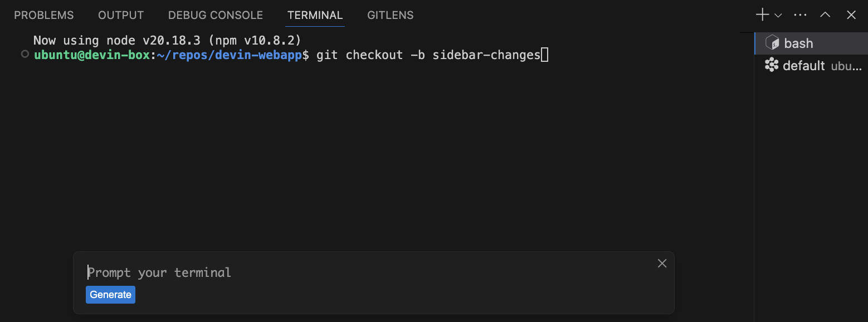Click the Generate button
Image resolution: width=868 pixels, height=322 pixels.
pyautogui.click(x=110, y=295)
